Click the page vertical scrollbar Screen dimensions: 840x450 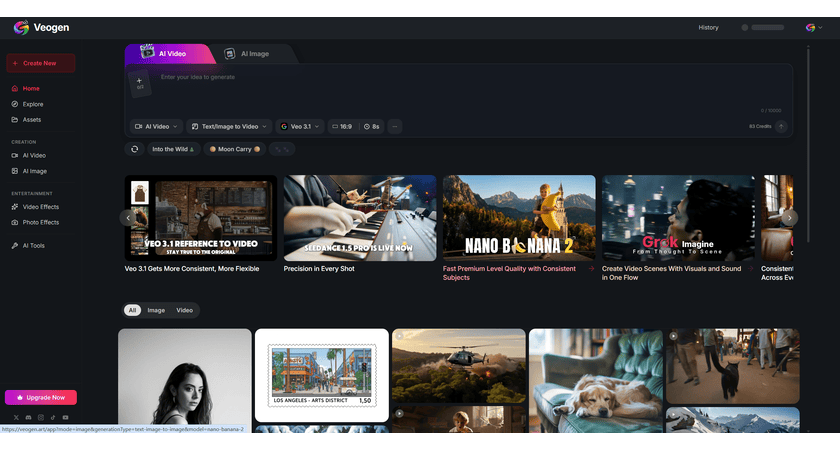(808, 145)
